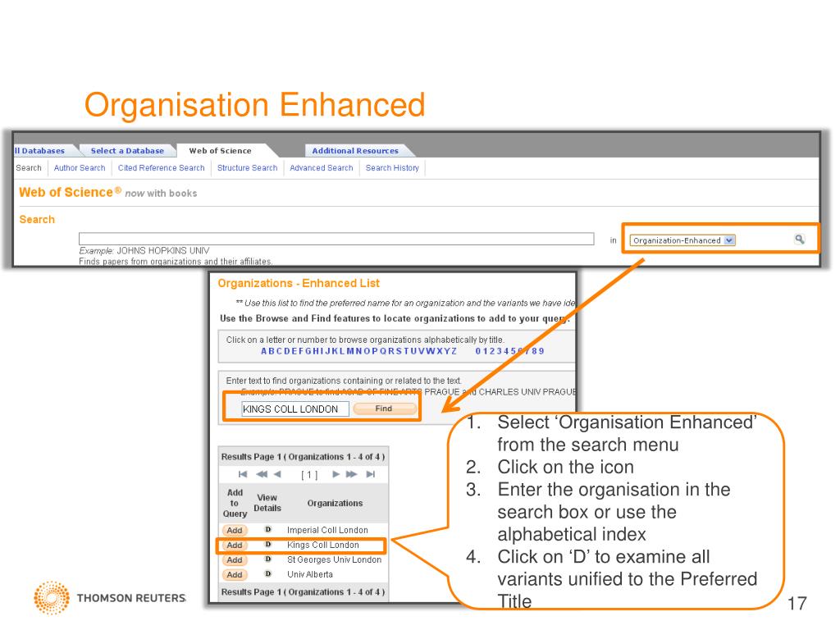Open the Organization-Enhanced field dropdown
Viewport: 840px width, 630px height.
(x=682, y=240)
